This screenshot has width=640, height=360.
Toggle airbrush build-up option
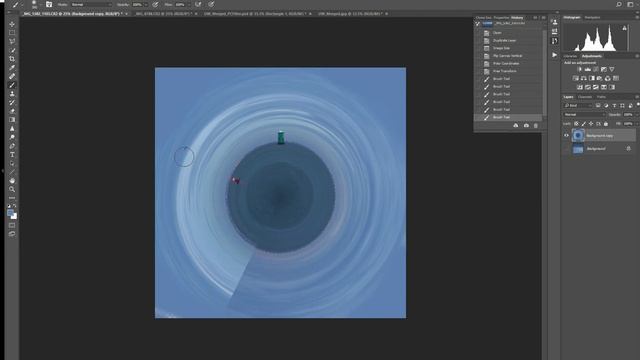198,4
